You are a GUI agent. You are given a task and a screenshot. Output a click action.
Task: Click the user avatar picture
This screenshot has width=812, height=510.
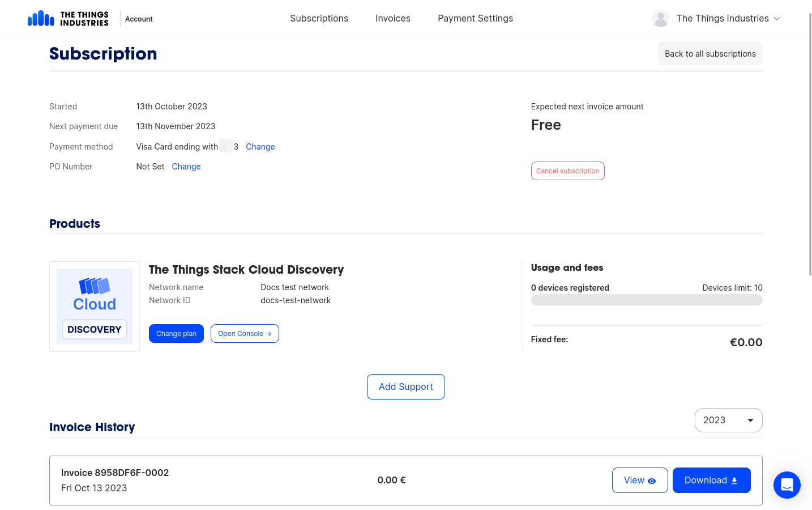click(660, 18)
